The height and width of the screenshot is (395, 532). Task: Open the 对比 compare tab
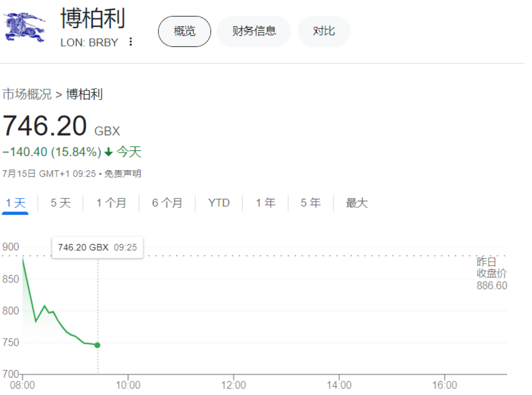pyautogui.click(x=323, y=31)
